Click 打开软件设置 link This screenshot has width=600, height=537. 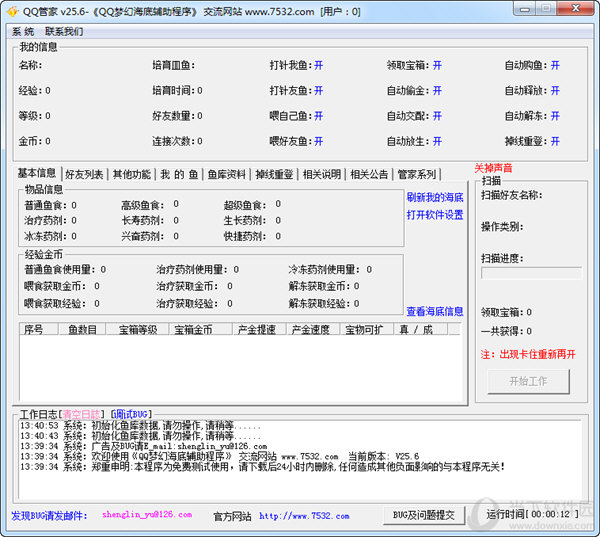click(x=435, y=215)
